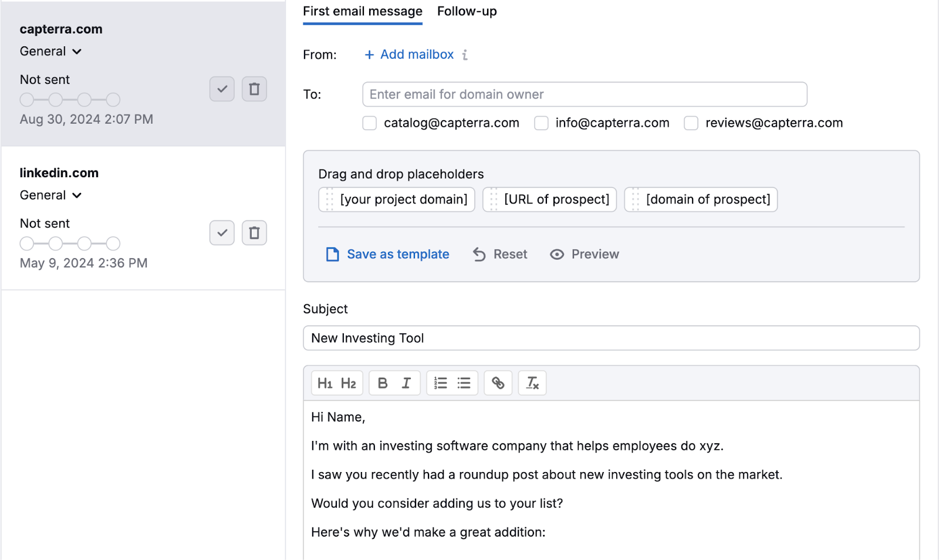Switch to Follow-up tab
Image resolution: width=939 pixels, height=560 pixels.
pyautogui.click(x=467, y=12)
